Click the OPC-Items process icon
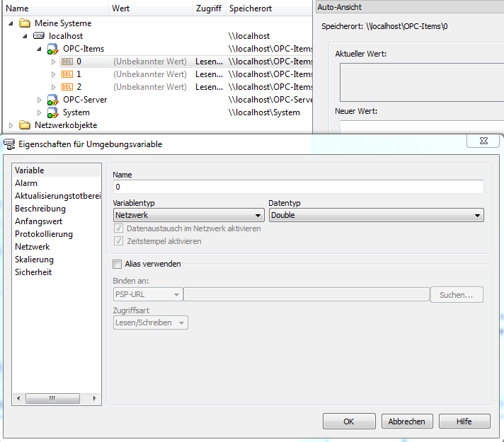 [52, 49]
